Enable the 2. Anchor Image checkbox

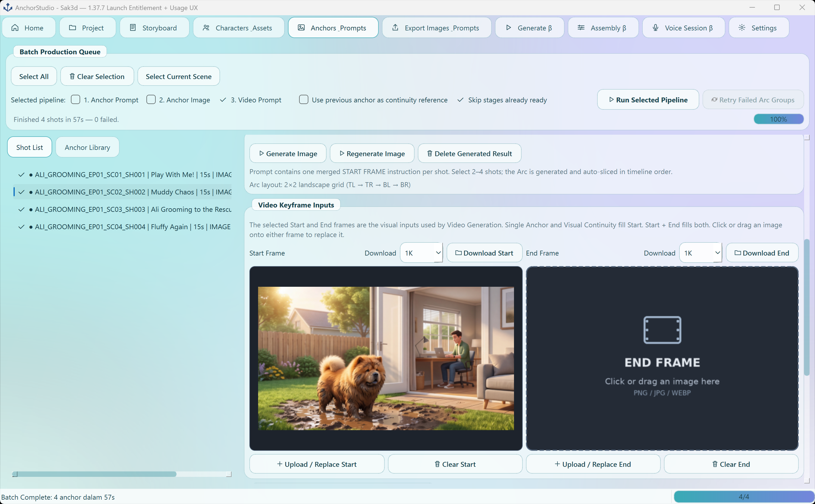(151, 100)
